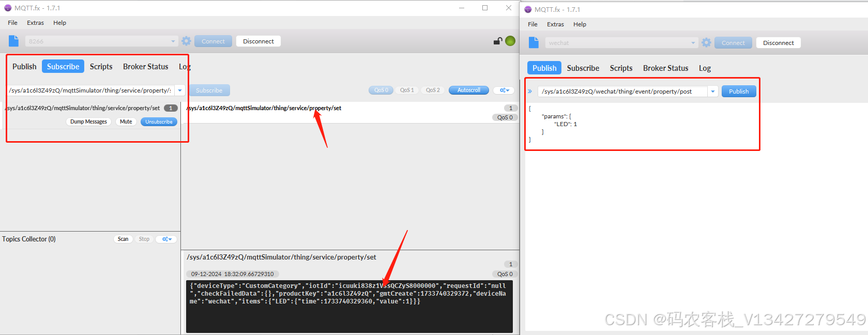The image size is (868, 335).
Task: Switch to Subscribe tab in left window
Action: click(63, 67)
